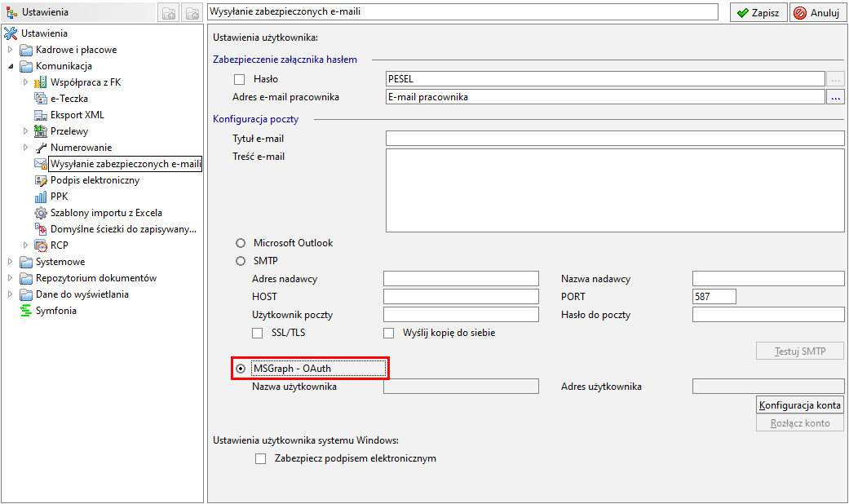Click the Podpis elektroniczny icon
Screen dimensions: 849x504
41,180
